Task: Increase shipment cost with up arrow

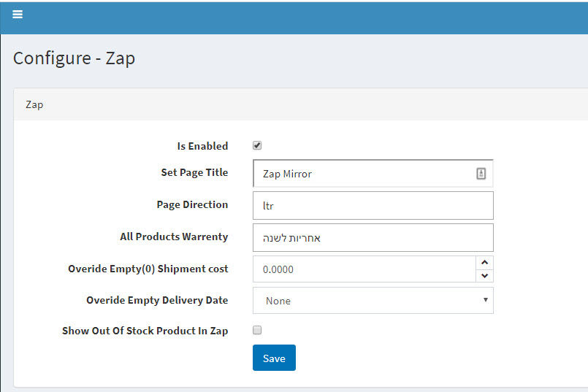Action: click(x=484, y=262)
